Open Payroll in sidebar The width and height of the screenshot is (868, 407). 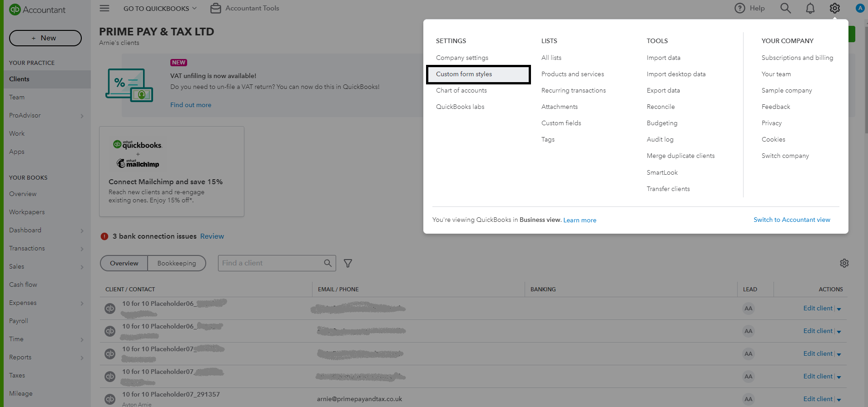(19, 321)
